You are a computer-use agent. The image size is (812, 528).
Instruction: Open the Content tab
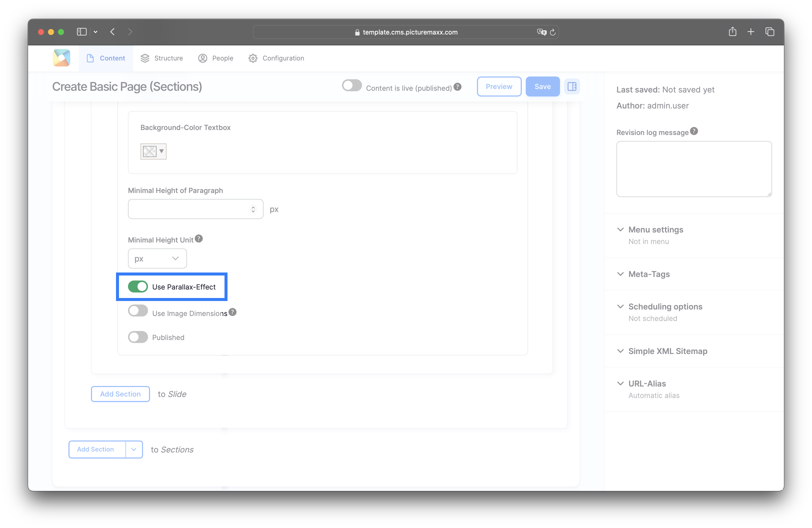click(x=106, y=58)
